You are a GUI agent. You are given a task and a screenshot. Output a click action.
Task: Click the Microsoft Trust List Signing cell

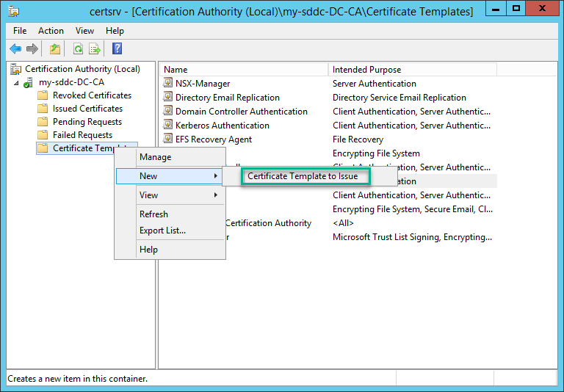point(412,237)
